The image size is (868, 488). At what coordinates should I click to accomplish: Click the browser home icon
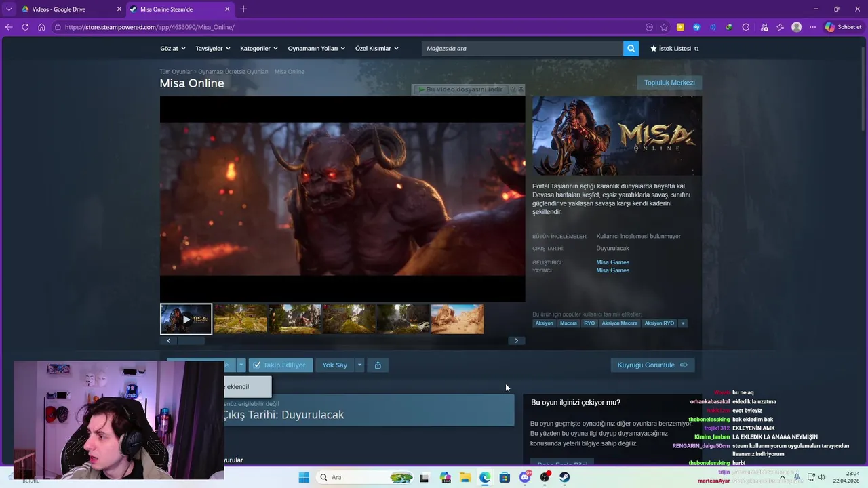click(41, 27)
